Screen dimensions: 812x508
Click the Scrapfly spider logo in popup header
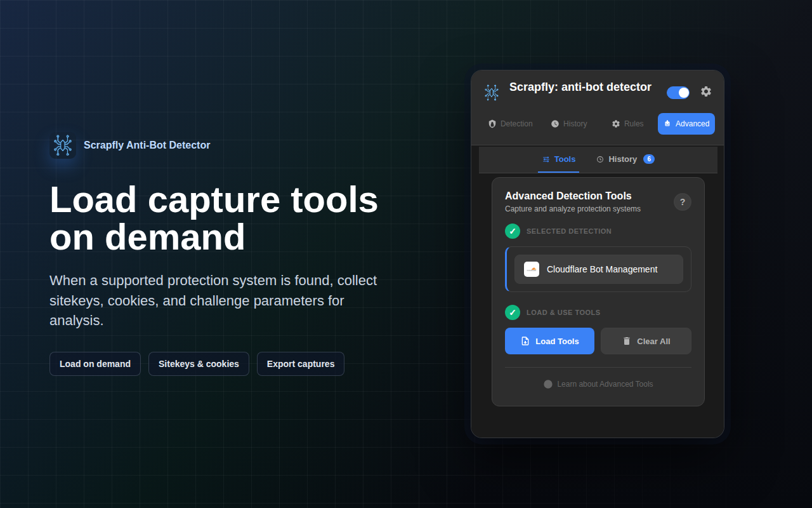[492, 92]
